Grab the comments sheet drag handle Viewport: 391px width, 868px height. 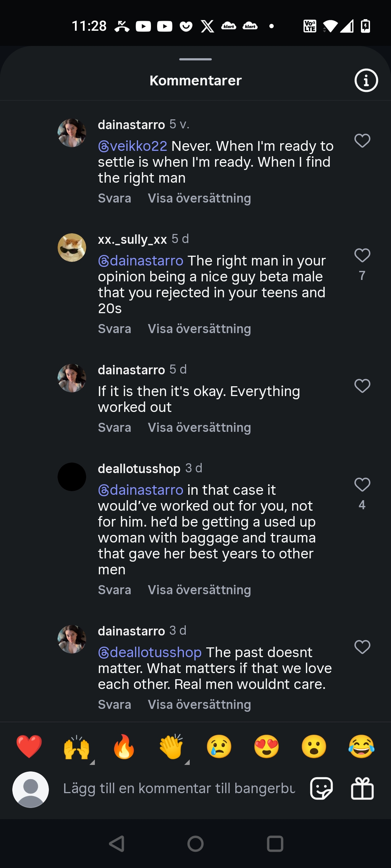tap(195, 59)
